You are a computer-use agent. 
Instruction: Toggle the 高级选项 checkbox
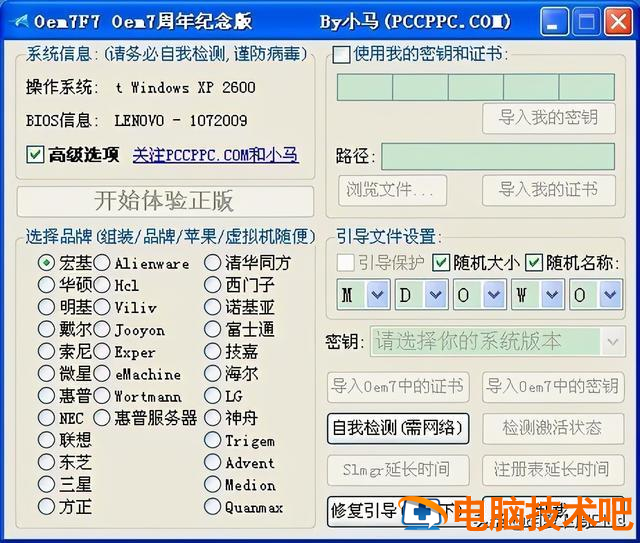pos(35,155)
